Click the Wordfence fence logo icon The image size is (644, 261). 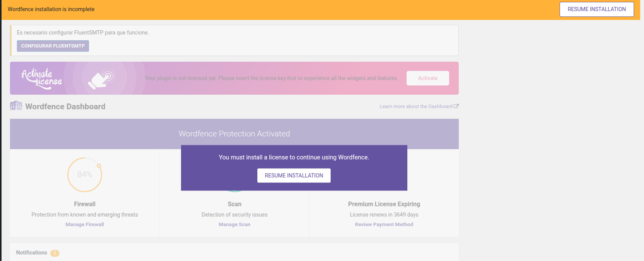16,105
